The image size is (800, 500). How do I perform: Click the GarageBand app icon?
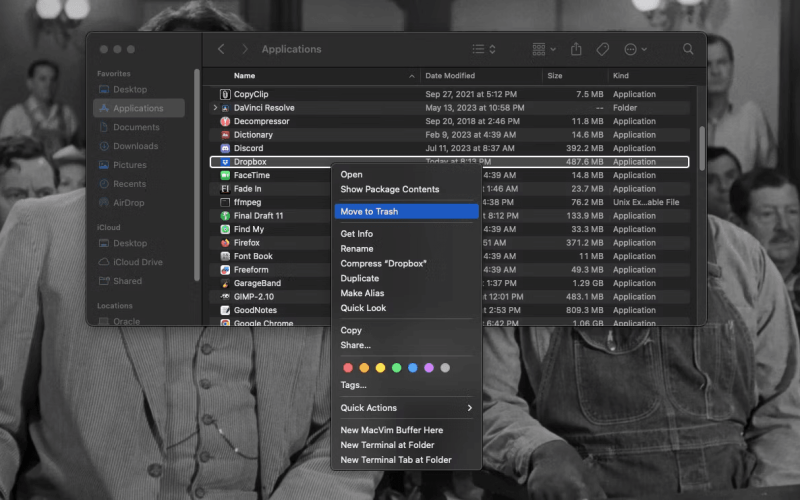point(225,283)
